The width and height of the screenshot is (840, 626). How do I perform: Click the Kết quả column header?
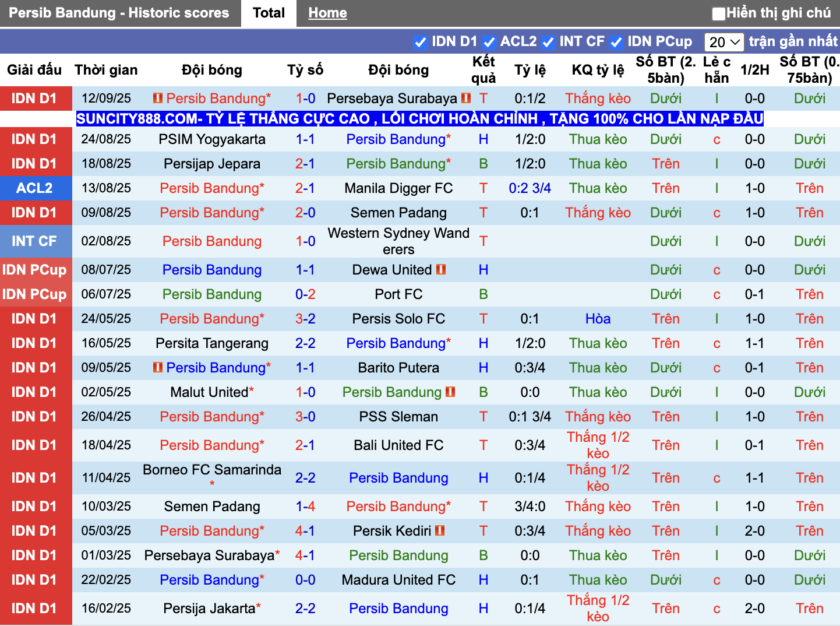pyautogui.click(x=483, y=70)
